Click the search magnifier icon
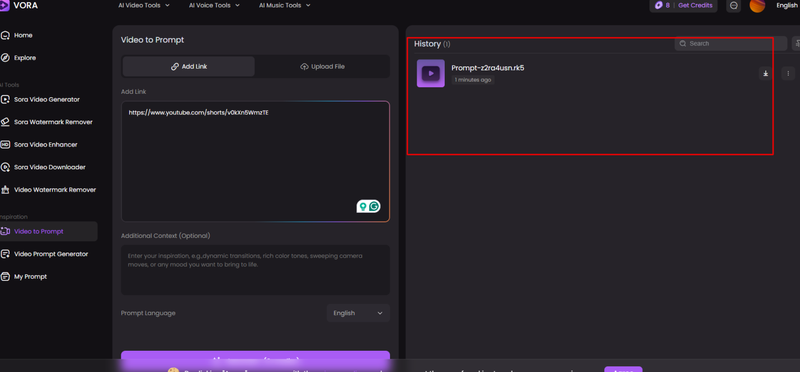 click(x=683, y=43)
